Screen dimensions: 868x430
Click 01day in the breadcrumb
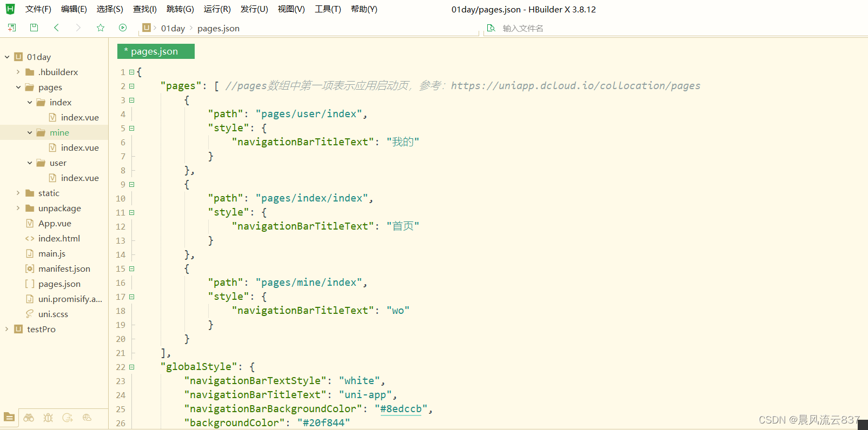(x=173, y=28)
